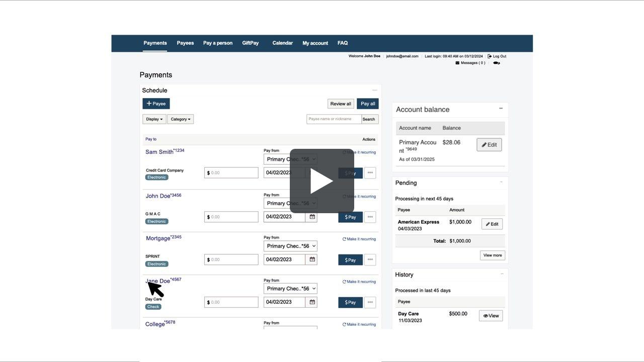Click the Edit pencil beside Primary Account balance
This screenshot has height=362, width=644.
pyautogui.click(x=489, y=144)
